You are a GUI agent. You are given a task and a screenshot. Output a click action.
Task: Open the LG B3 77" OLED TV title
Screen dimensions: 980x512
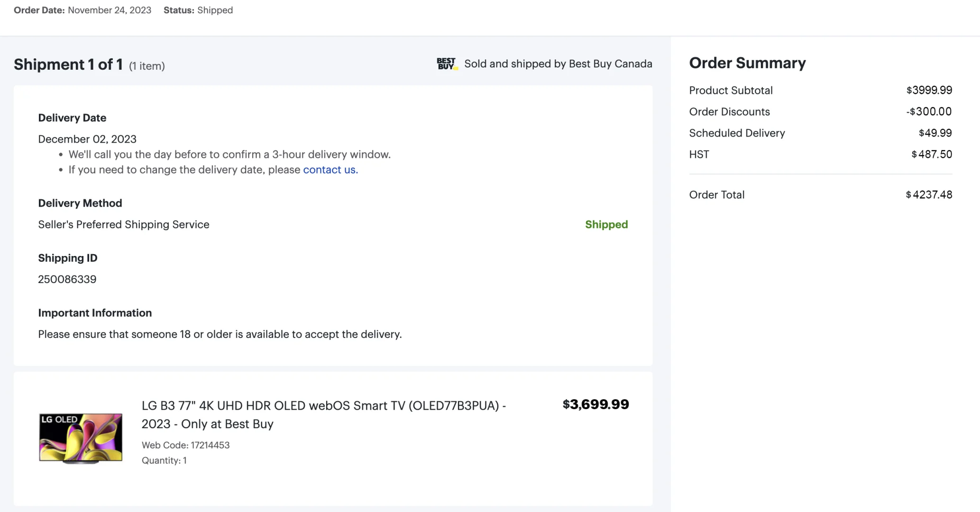[323, 414]
